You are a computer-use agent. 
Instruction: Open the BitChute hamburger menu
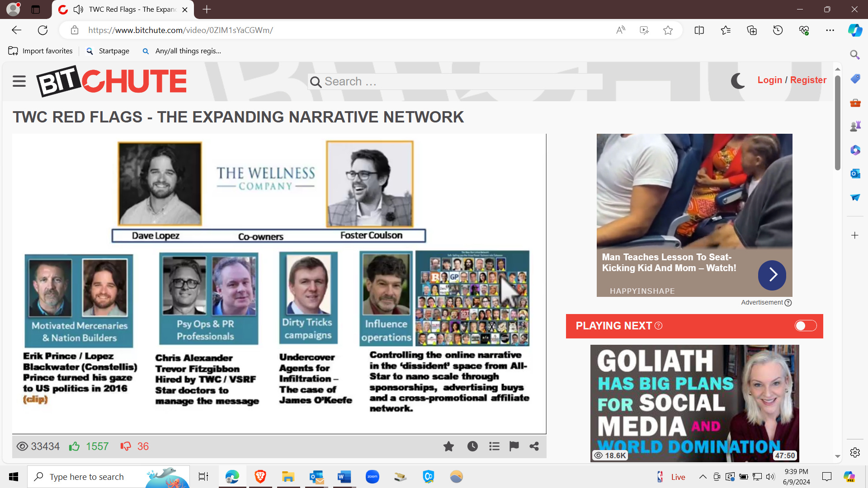pos(19,81)
